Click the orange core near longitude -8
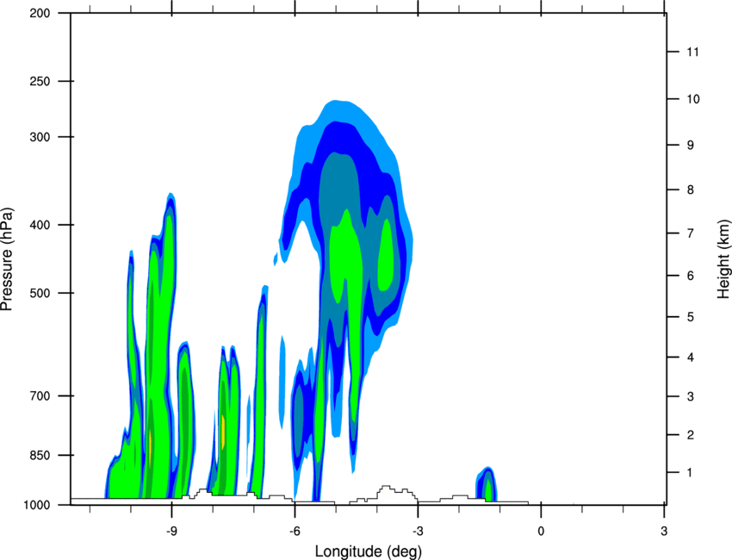 click(x=223, y=432)
